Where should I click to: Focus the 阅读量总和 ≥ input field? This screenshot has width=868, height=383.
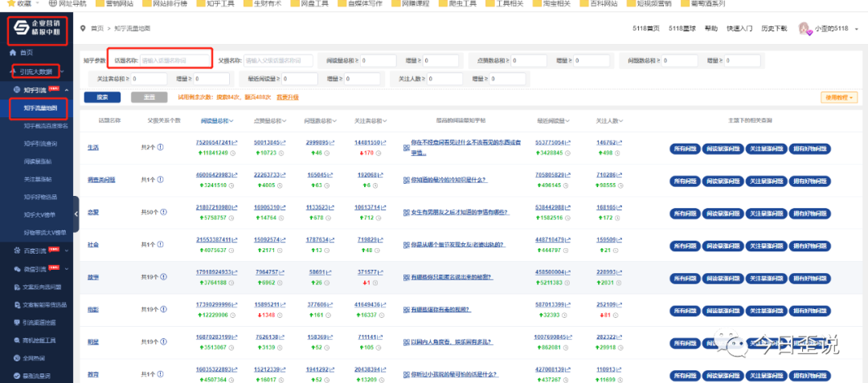point(379,60)
